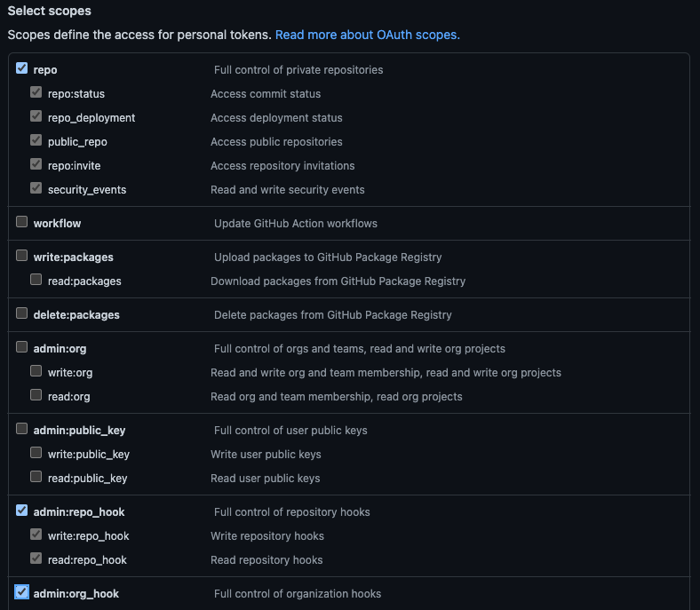Toggle the repo_deployment checkbox
The image size is (700, 610).
pyautogui.click(x=36, y=116)
